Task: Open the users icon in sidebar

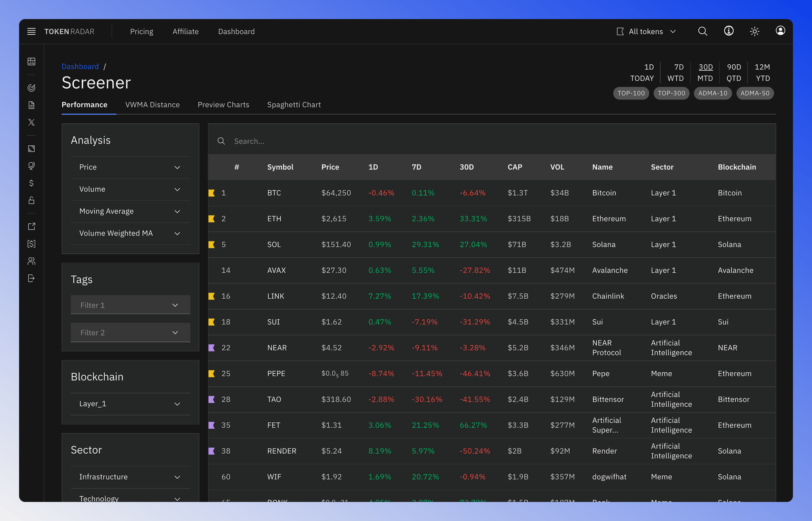Action: 31,261
